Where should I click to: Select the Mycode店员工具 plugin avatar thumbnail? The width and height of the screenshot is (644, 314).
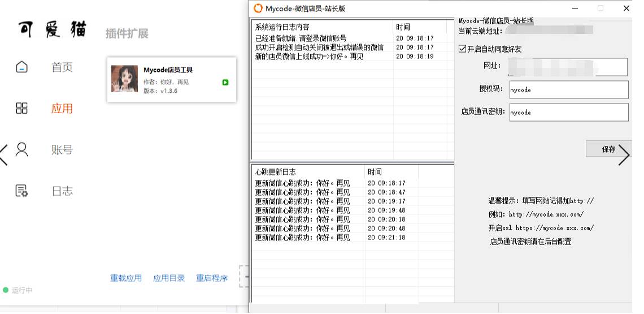tap(124, 79)
